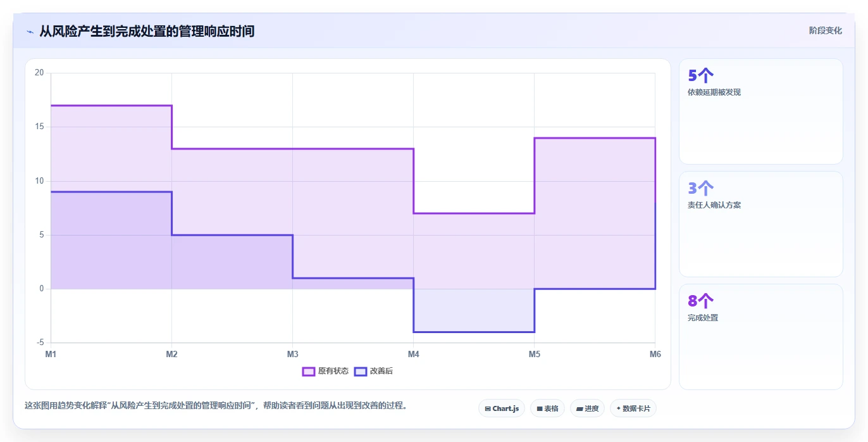This screenshot has height=442, width=868.
Task: Toggle the 原有状态 legend series
Action: 325,371
